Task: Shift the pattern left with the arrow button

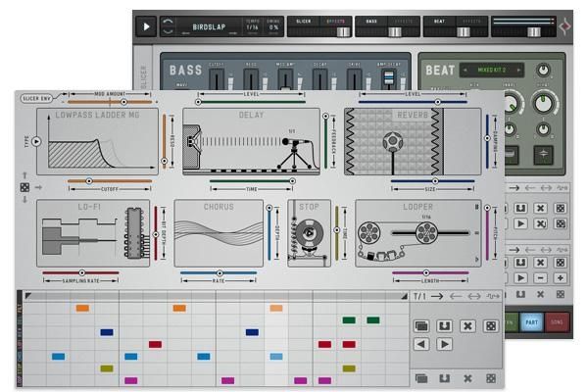Action: point(421,344)
